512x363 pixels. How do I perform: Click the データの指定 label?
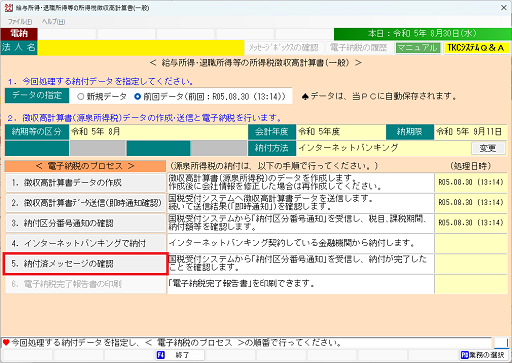click(37, 96)
